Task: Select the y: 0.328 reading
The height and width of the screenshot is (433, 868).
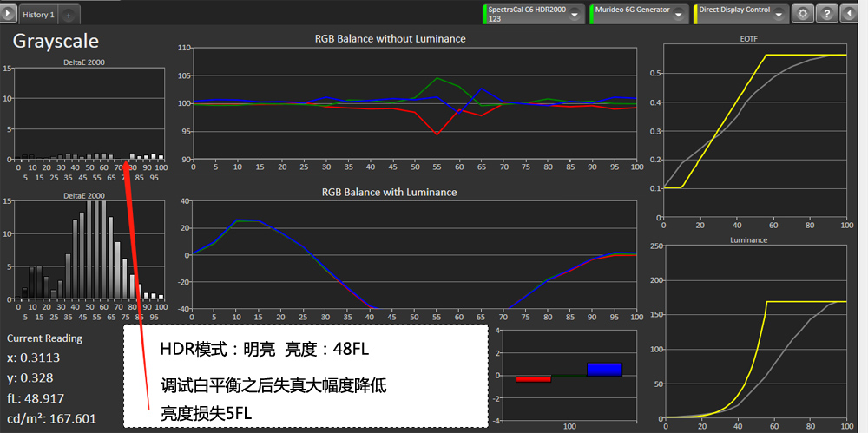Action: 30,377
